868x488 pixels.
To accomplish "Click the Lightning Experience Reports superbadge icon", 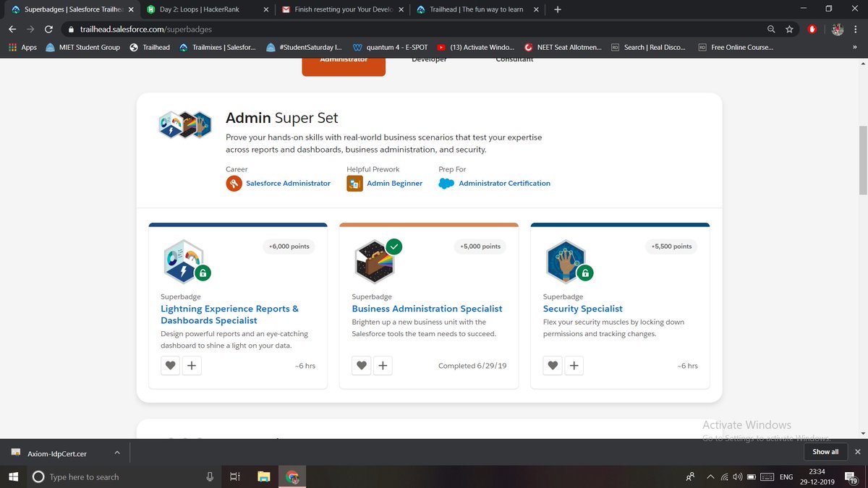I will point(184,262).
